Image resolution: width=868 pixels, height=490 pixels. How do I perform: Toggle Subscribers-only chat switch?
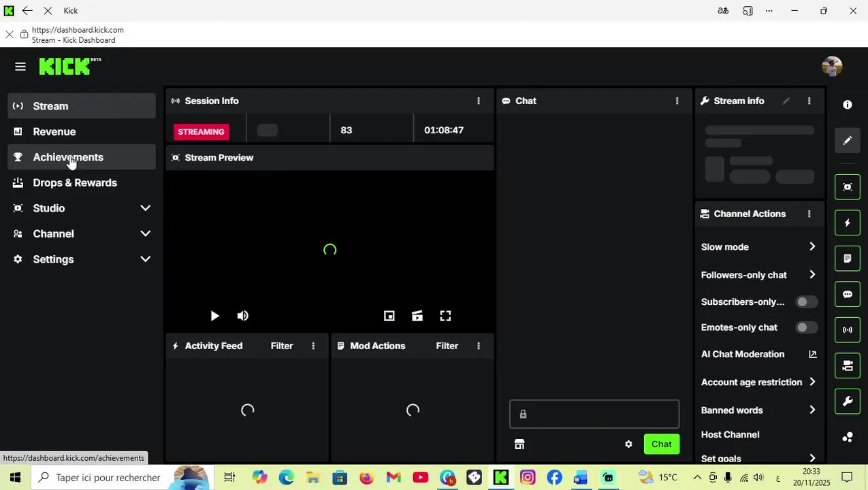(807, 301)
